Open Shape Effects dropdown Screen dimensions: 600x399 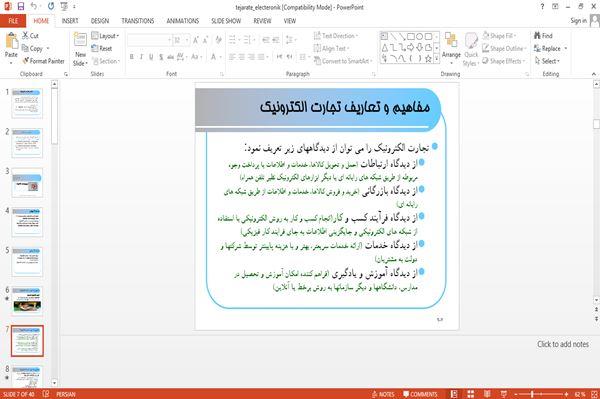[x=504, y=61]
